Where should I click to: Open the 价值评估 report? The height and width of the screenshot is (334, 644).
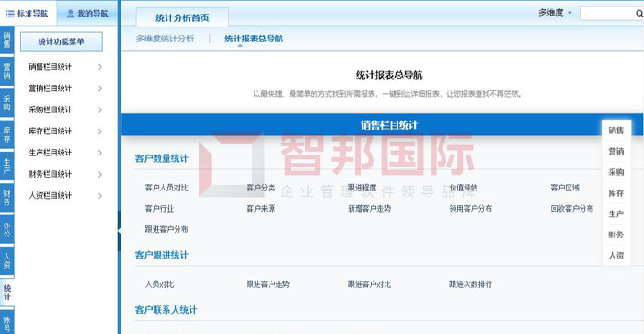[x=464, y=188]
